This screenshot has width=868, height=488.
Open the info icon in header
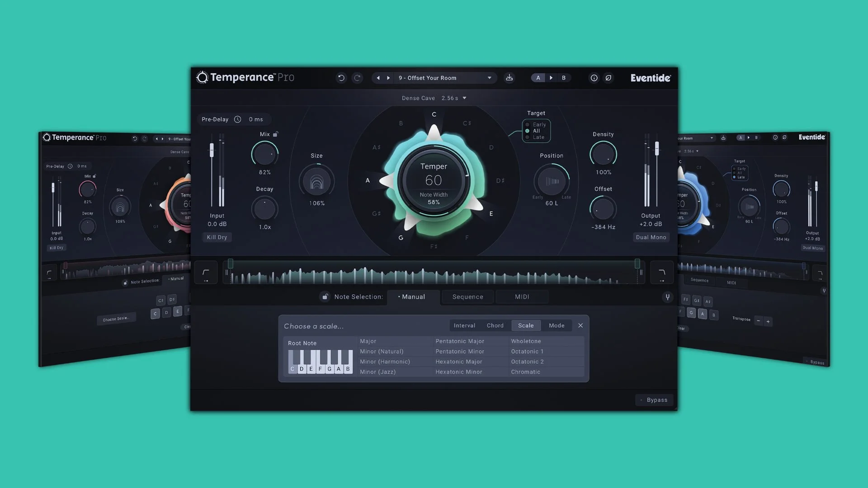click(594, 78)
